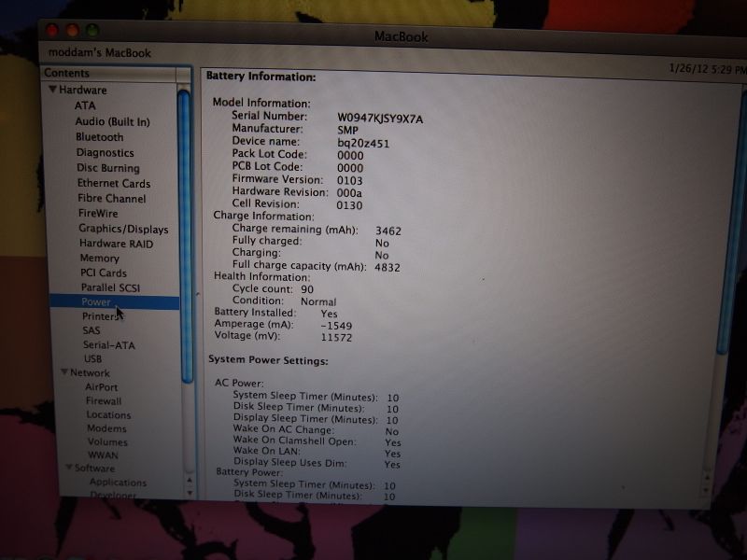The width and height of the screenshot is (747, 560).
Task: Select Fibre Channel item
Action: click(112, 199)
